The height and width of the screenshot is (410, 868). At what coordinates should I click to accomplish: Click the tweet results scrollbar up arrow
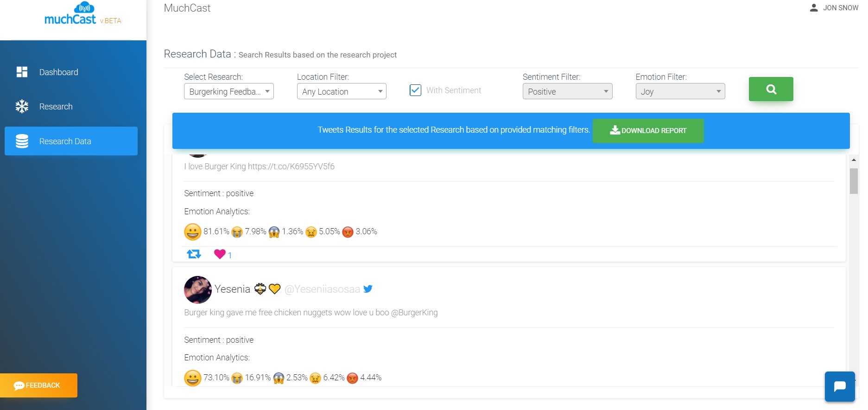[x=854, y=160]
